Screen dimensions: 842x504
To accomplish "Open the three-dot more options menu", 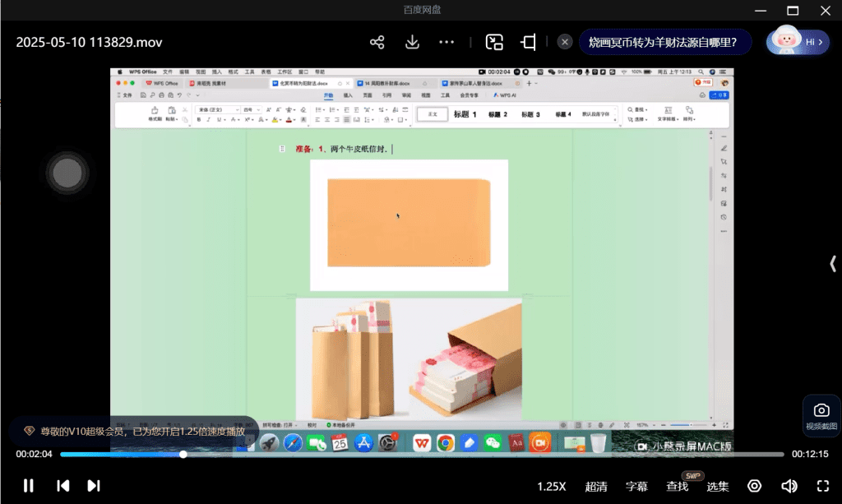I will (446, 42).
